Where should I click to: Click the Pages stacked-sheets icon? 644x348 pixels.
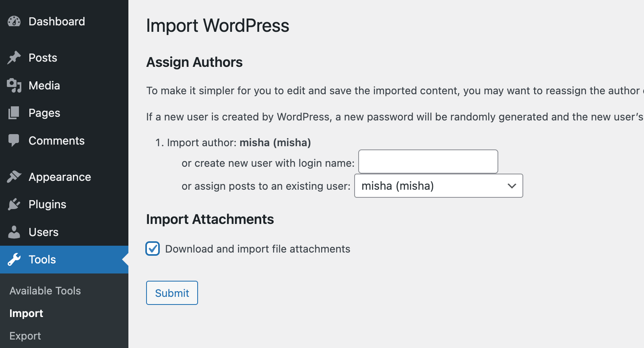[14, 113]
